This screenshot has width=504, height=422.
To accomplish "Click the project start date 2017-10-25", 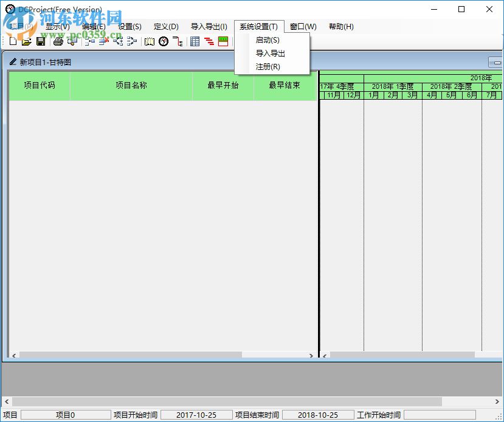I will 196,414.
